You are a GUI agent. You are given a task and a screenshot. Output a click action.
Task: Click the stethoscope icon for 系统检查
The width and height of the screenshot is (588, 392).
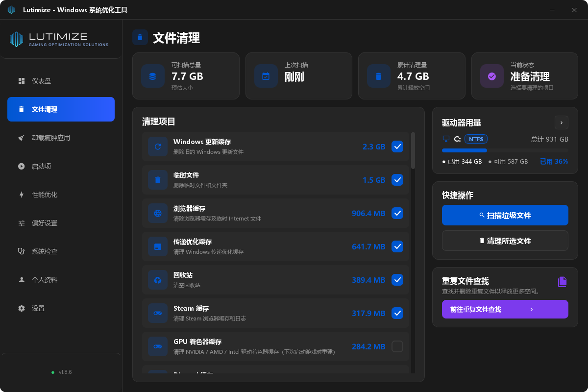tap(22, 251)
